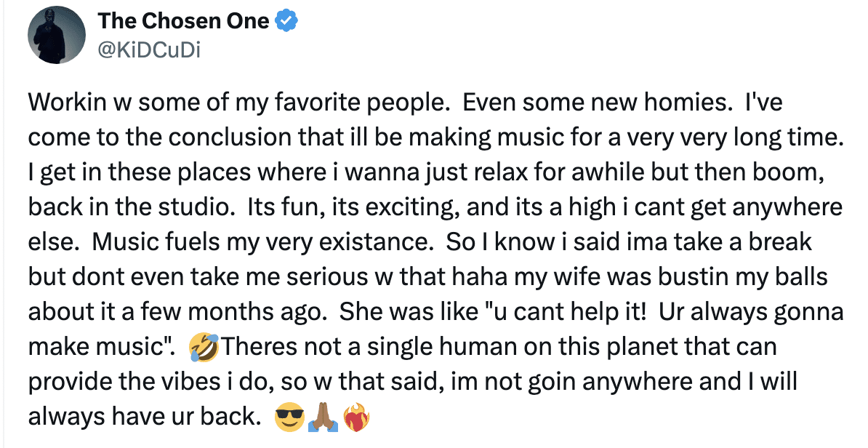Click the sunglasses smiley emoji
This screenshot has height=448, width=868.
(x=289, y=418)
